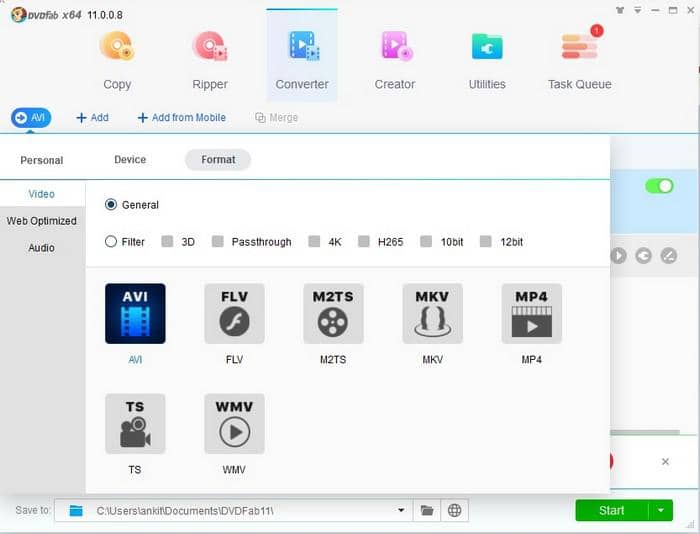Click the MKV label under the icon
Screen dimensions: 700x534
click(433, 359)
